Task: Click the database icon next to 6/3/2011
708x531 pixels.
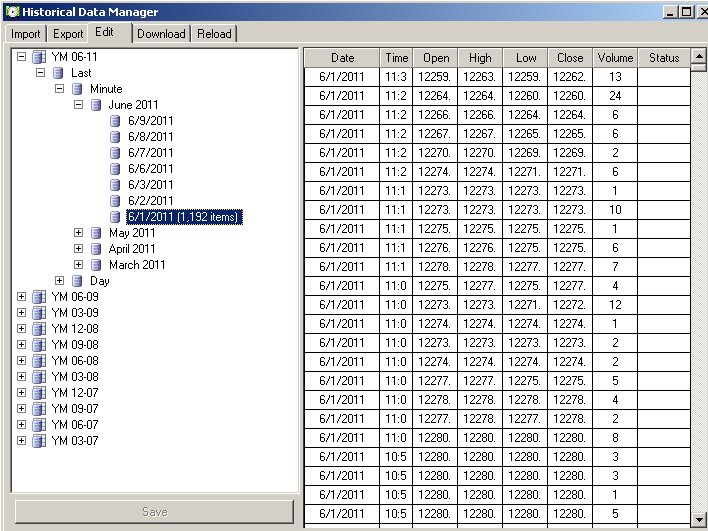Action: click(115, 185)
